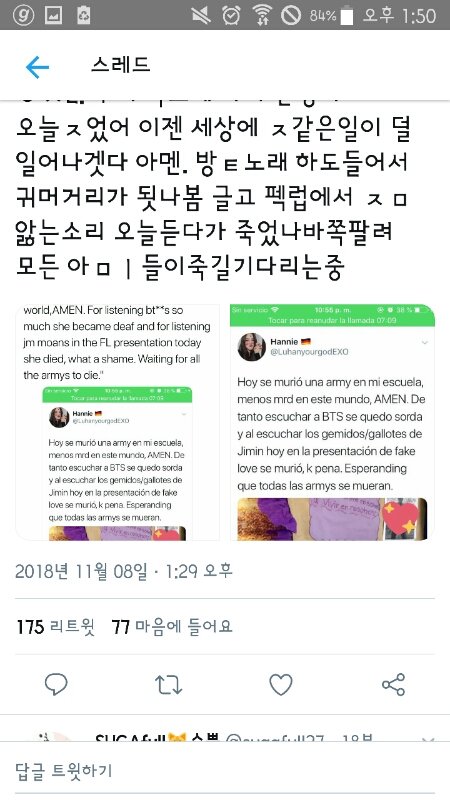The image size is (450, 800).
Task: View the 77 마음에 들어요 list
Action: [x=172, y=627]
